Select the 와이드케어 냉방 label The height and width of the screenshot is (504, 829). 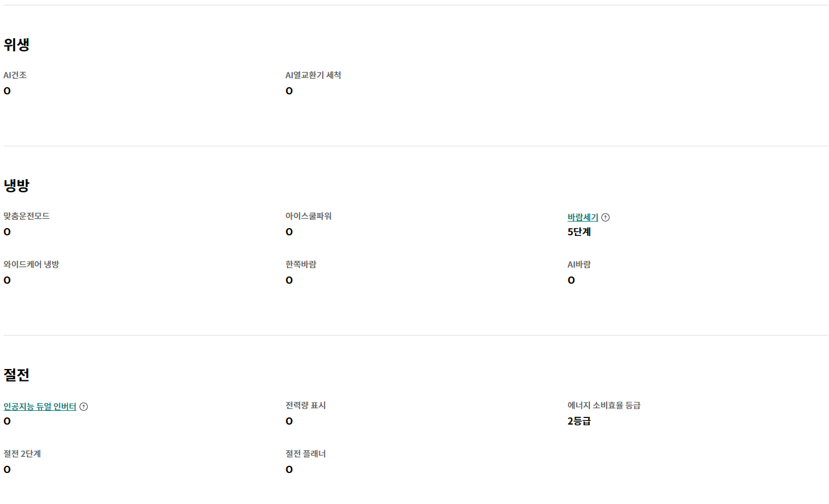(x=31, y=265)
